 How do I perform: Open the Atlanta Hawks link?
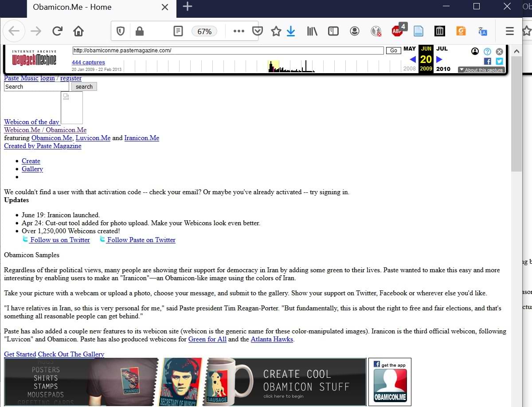point(272,339)
